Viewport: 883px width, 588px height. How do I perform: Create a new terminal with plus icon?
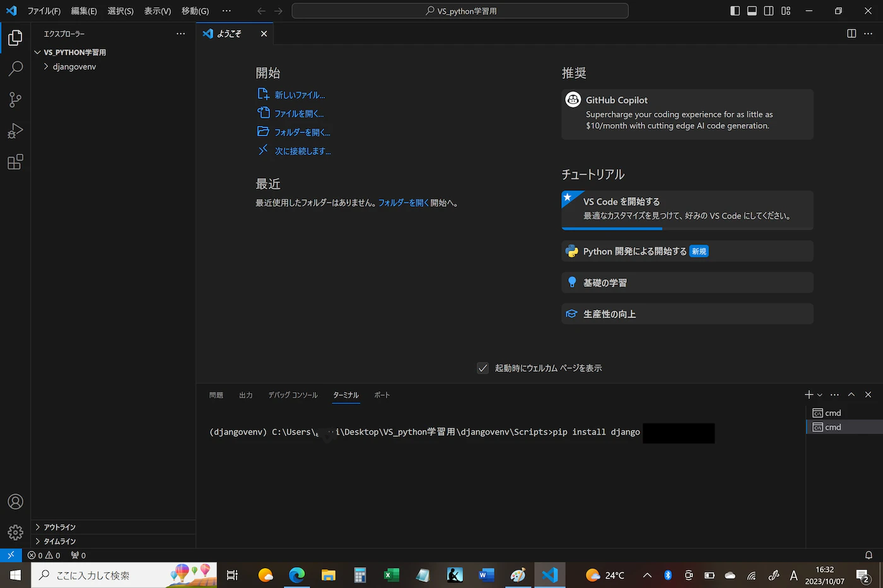809,395
